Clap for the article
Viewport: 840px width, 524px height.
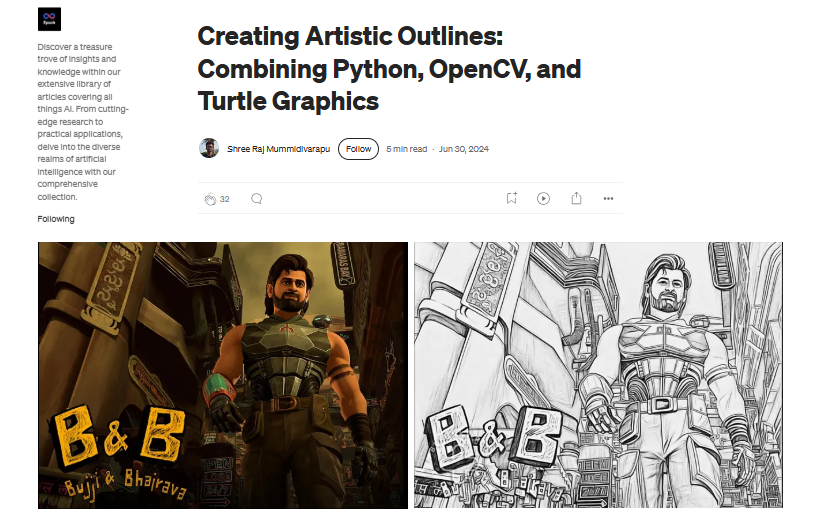210,199
